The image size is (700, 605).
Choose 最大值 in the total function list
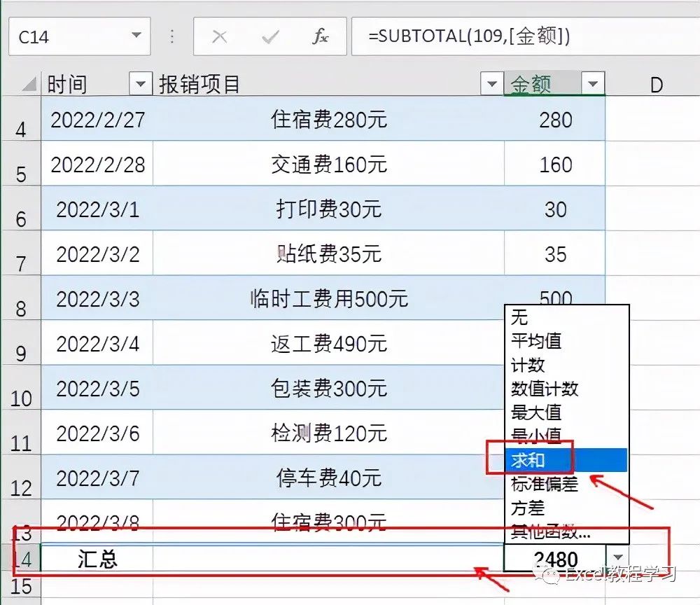tap(567, 412)
